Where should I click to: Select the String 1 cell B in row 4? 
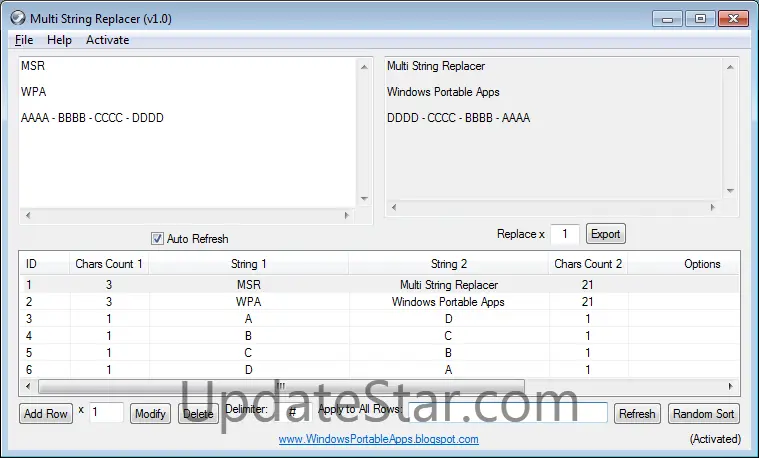click(x=249, y=336)
